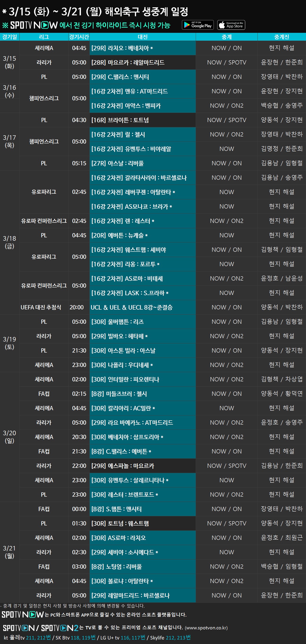Click commentators 윤정호 / 최원근
The width and height of the screenshot is (306, 644).
282,538
